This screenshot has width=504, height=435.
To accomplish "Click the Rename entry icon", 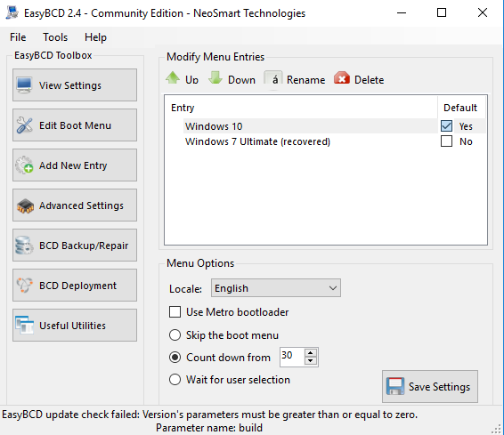I will coord(273,78).
